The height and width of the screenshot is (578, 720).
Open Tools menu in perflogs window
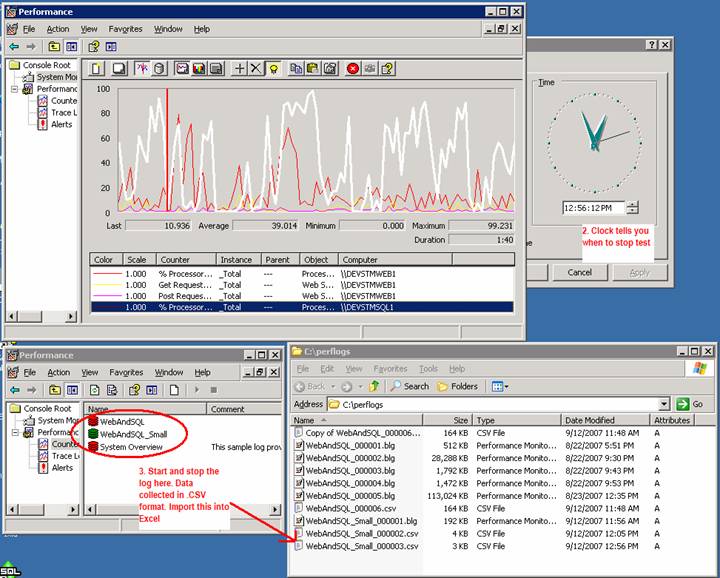pyautogui.click(x=428, y=369)
